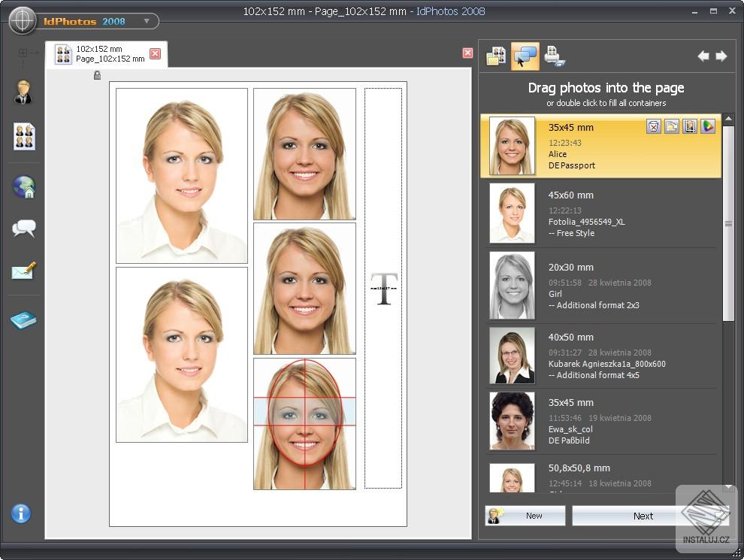The height and width of the screenshot is (560, 744).
Task: Close the Page_102x152 mm tab
Action: [x=155, y=53]
